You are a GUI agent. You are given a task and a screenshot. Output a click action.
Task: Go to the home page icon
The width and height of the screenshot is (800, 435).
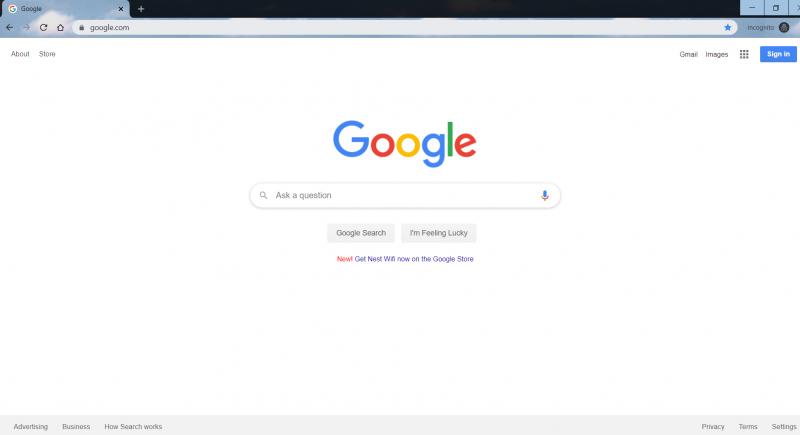pyautogui.click(x=60, y=28)
